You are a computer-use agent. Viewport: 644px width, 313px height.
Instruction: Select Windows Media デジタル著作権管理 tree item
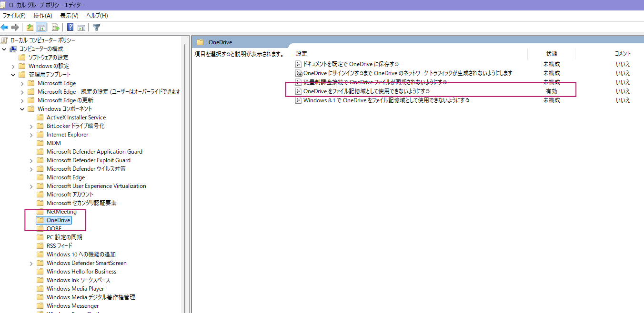[91, 297]
